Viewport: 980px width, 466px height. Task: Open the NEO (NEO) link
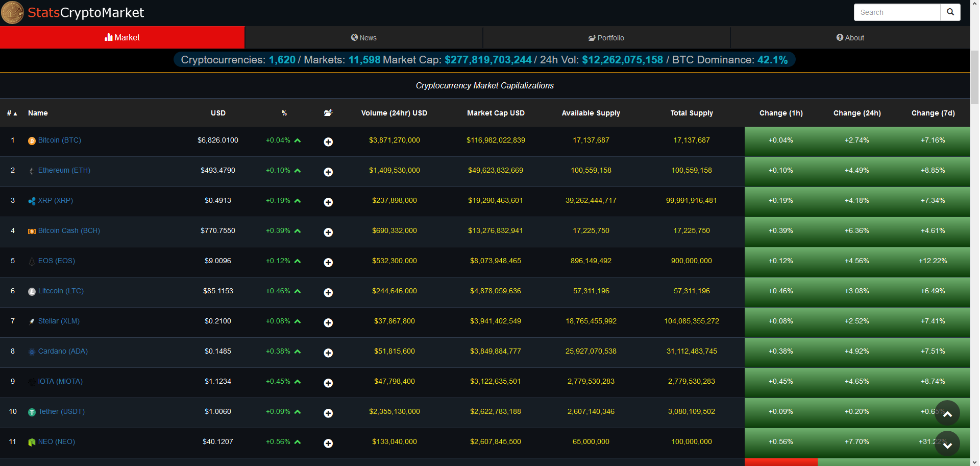coord(57,441)
